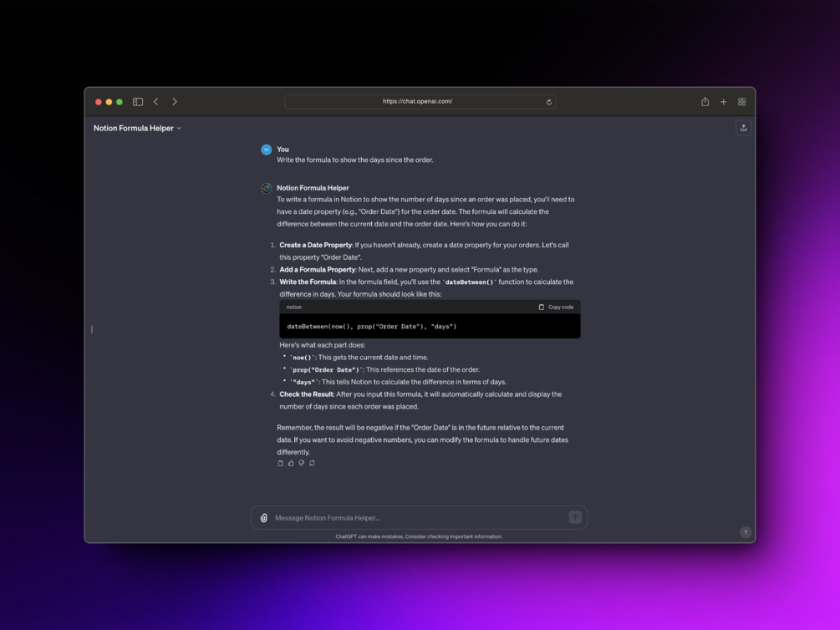Click Copy code button

[x=556, y=307]
